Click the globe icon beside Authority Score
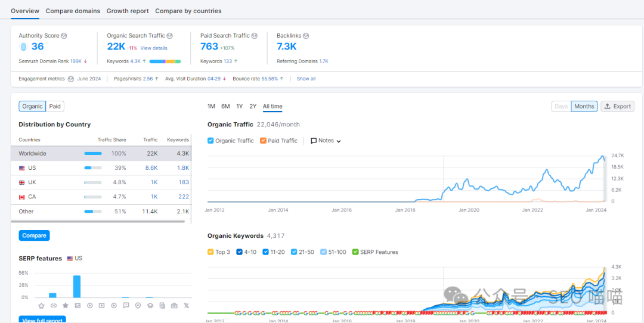The image size is (644, 323). pyautogui.click(x=64, y=36)
